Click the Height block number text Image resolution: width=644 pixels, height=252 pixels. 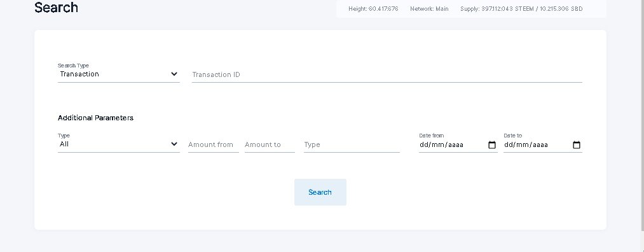pos(373,9)
